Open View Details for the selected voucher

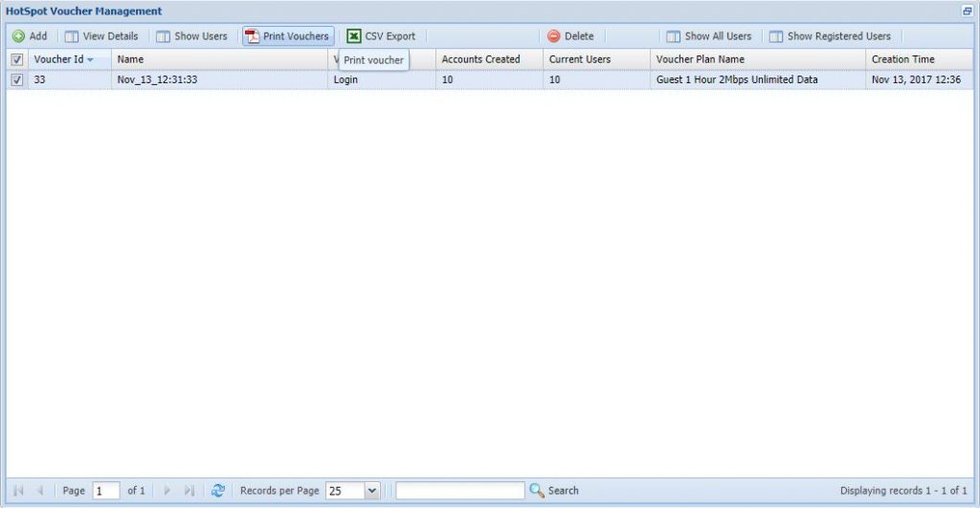(72, 36)
